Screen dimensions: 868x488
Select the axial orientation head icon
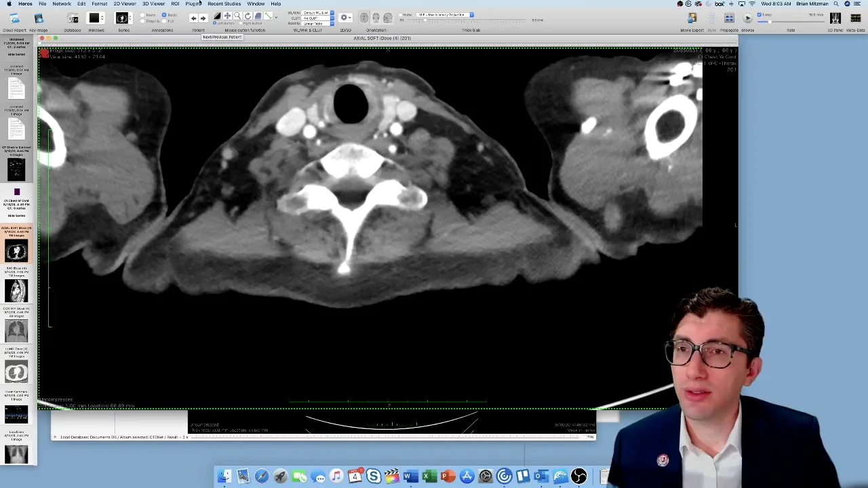363,18
